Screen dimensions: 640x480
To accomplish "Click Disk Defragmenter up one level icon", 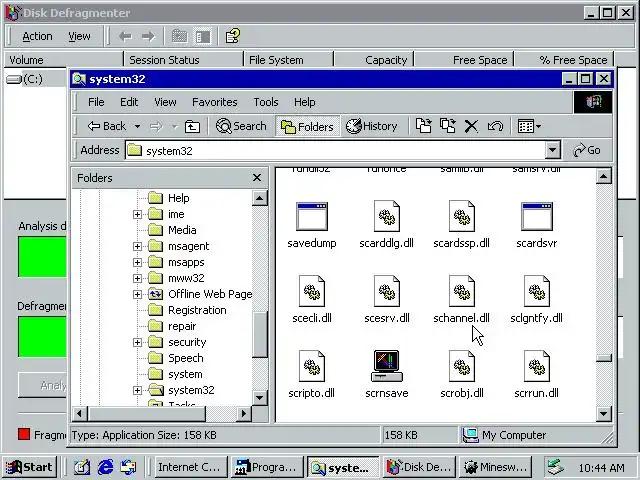I will tap(179, 37).
